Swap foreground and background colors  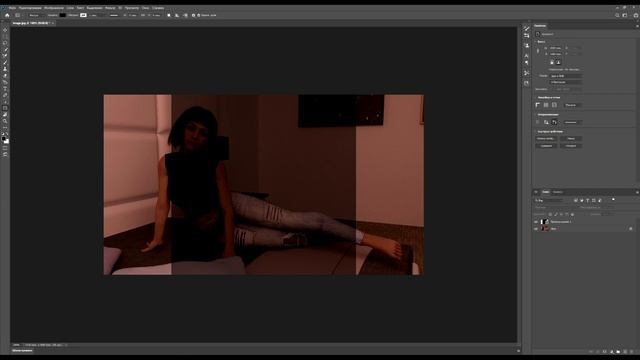click(x=7, y=132)
